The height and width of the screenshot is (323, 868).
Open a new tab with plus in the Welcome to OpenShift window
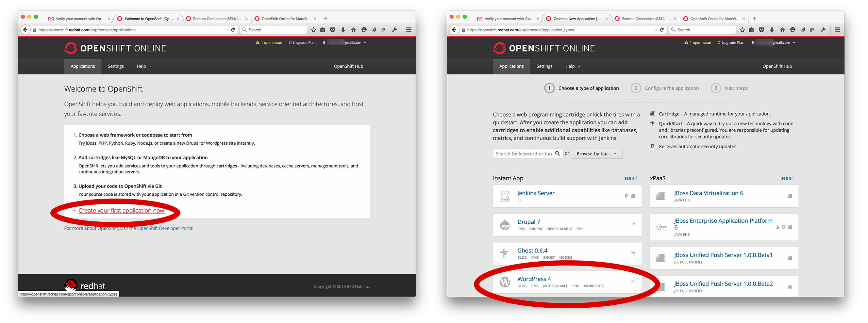coord(326,19)
